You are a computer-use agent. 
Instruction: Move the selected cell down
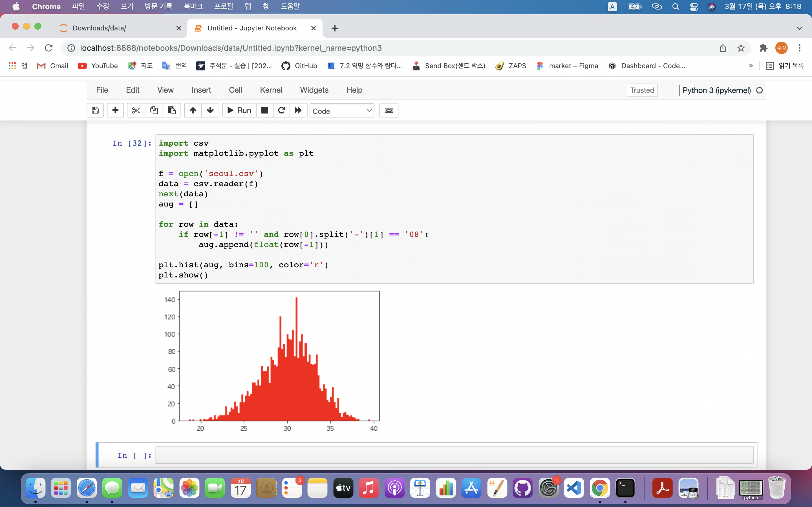(210, 110)
